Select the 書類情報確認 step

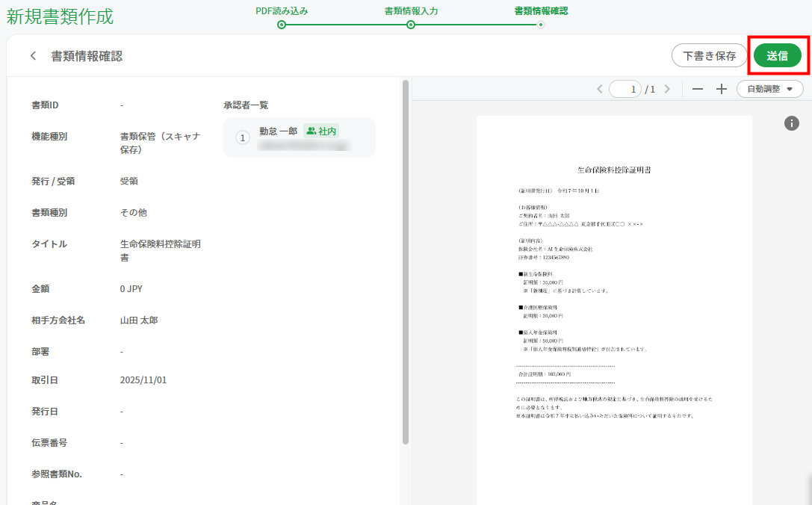coord(541,16)
